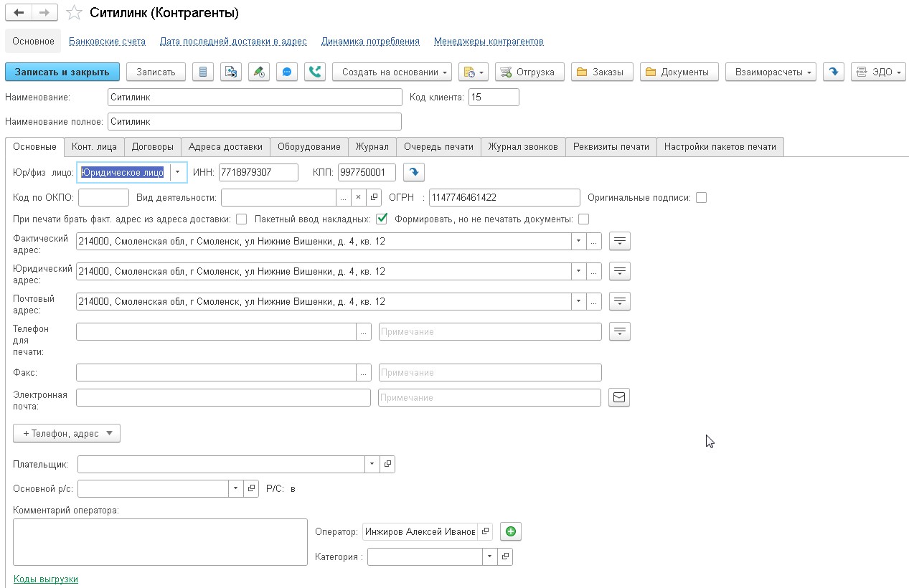Viewport: 909px width, 588px height.
Task: Open the Коды выгрузки link
Action: click(46, 579)
